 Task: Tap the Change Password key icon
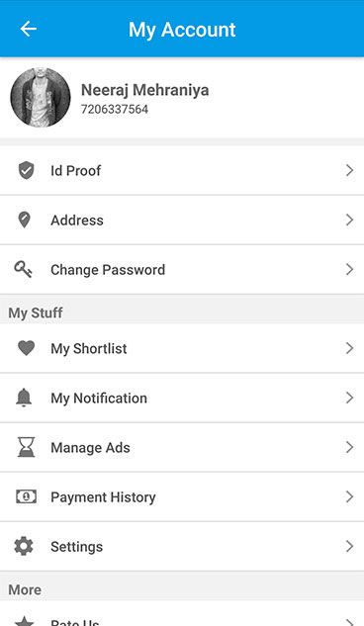pyautogui.click(x=23, y=269)
